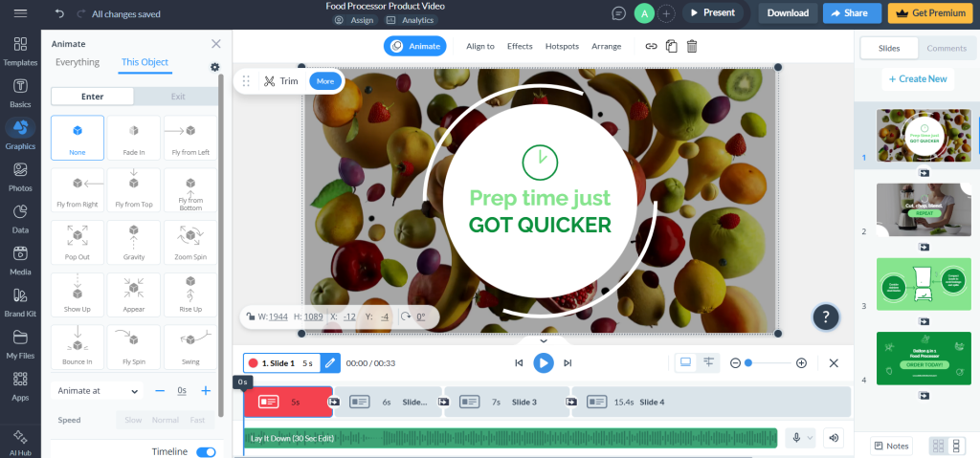Select Graphics in the sidebar

pos(20,134)
